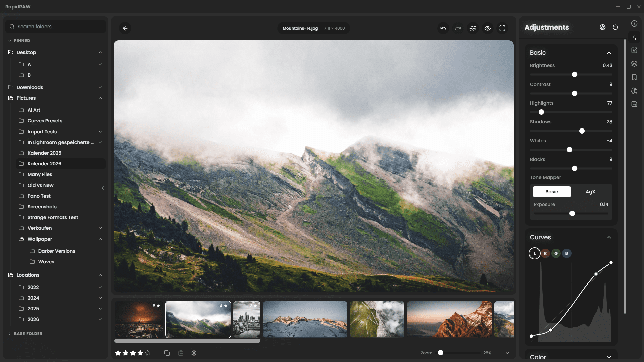Collapse the Basic adjustments section
This screenshot has height=362, width=644.
click(609, 53)
